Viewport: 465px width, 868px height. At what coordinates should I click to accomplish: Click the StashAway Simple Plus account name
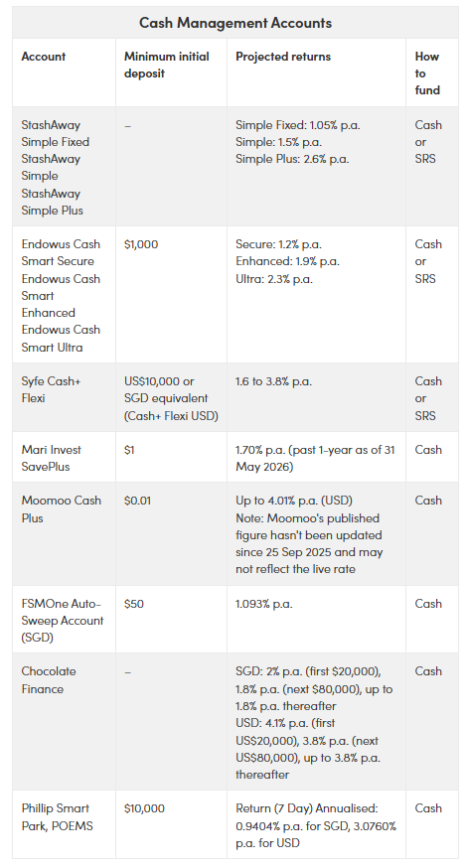point(51,202)
